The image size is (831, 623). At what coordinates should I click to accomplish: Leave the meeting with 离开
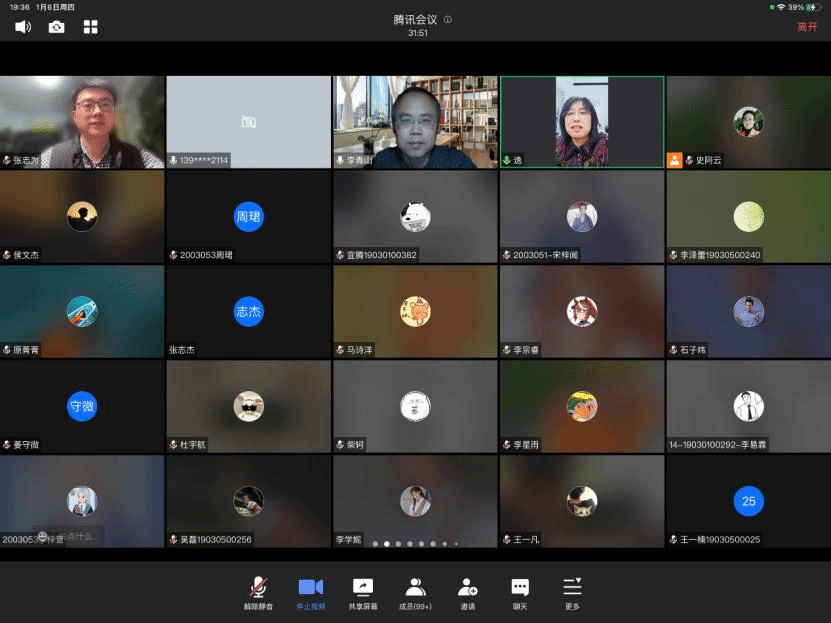(807, 27)
